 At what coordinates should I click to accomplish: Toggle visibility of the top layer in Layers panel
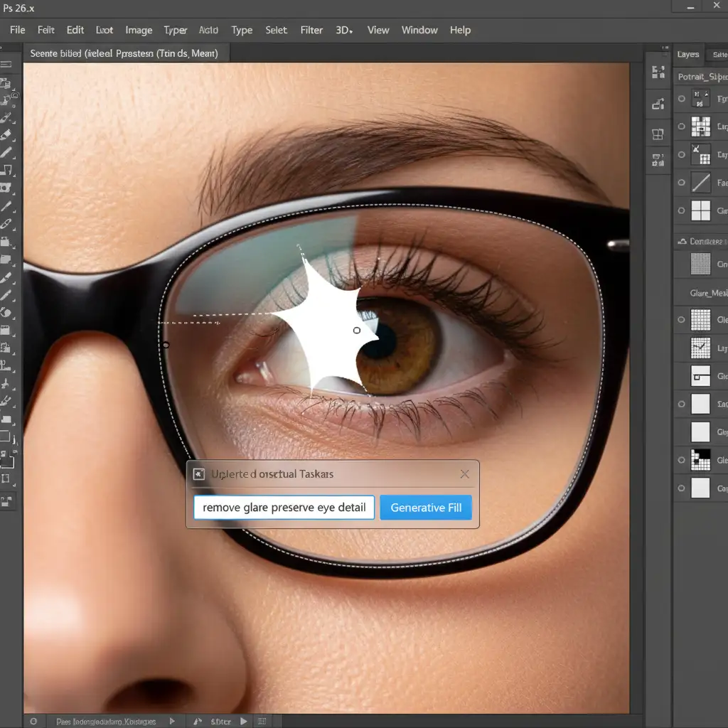coord(682,99)
